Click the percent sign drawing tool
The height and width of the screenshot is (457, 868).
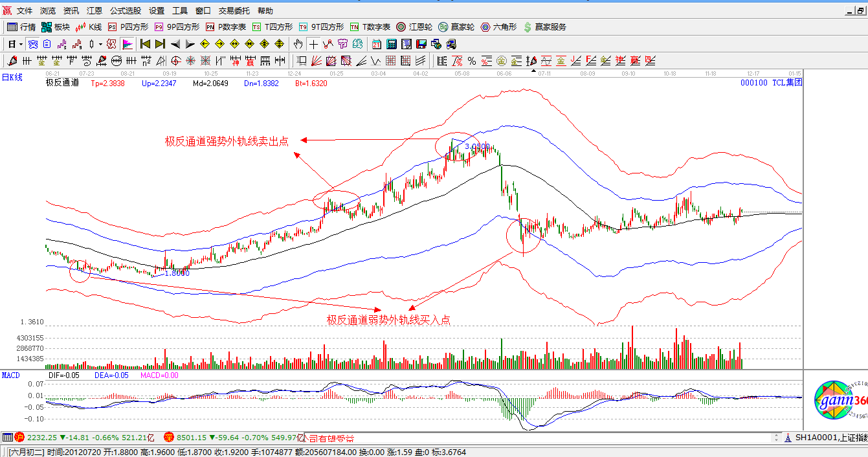coord(472,61)
